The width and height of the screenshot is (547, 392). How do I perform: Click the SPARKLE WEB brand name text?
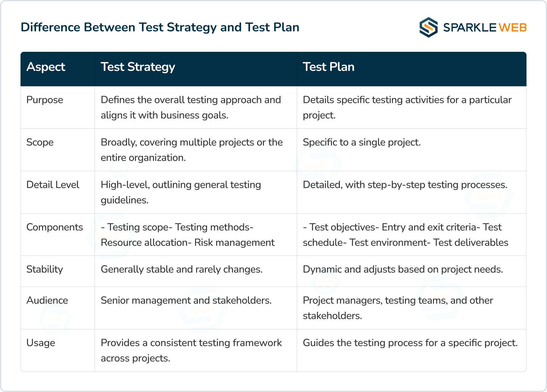click(x=485, y=28)
